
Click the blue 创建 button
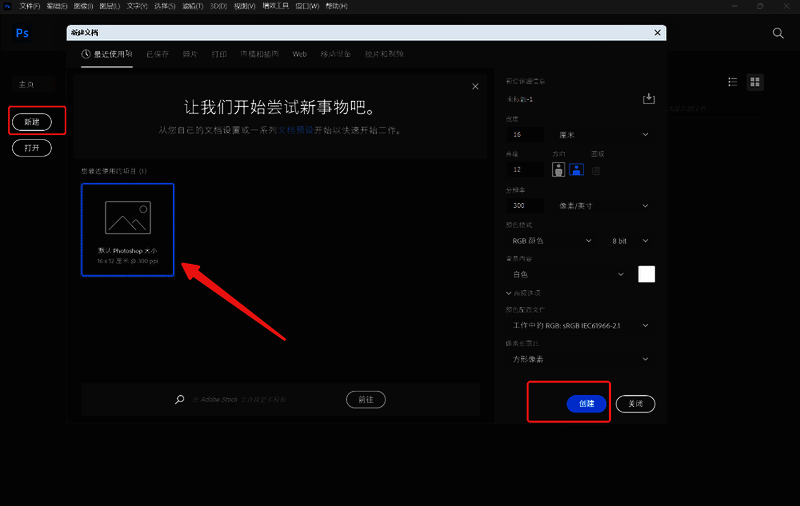coord(586,403)
